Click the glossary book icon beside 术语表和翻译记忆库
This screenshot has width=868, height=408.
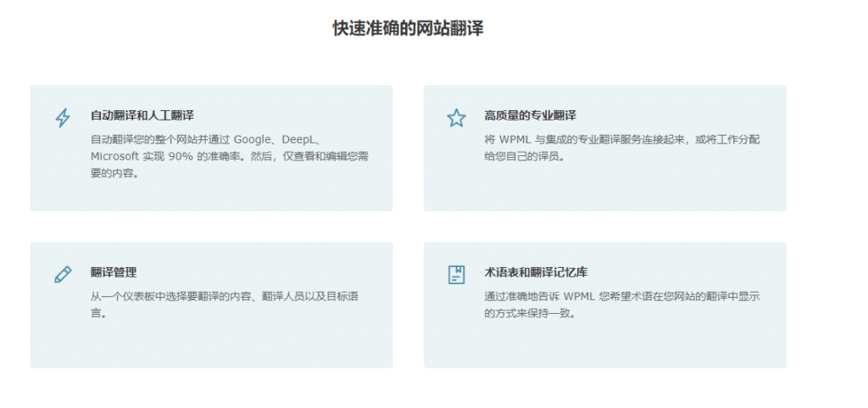[x=456, y=275]
